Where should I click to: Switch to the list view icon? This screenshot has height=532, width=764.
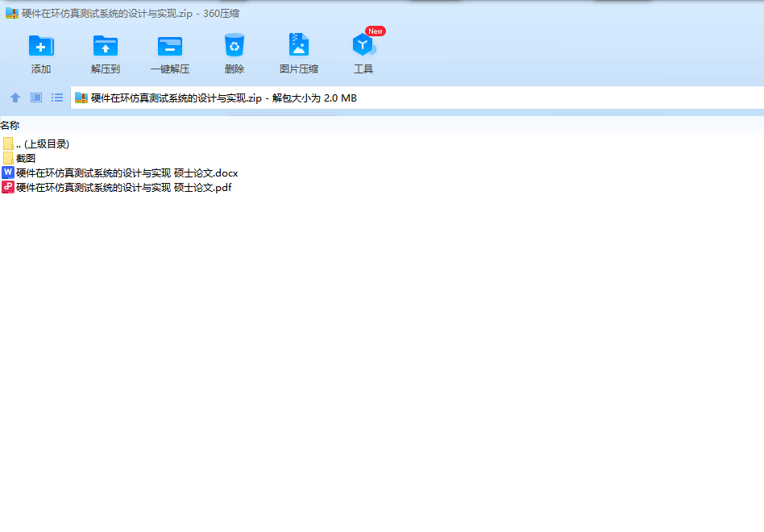pos(57,98)
